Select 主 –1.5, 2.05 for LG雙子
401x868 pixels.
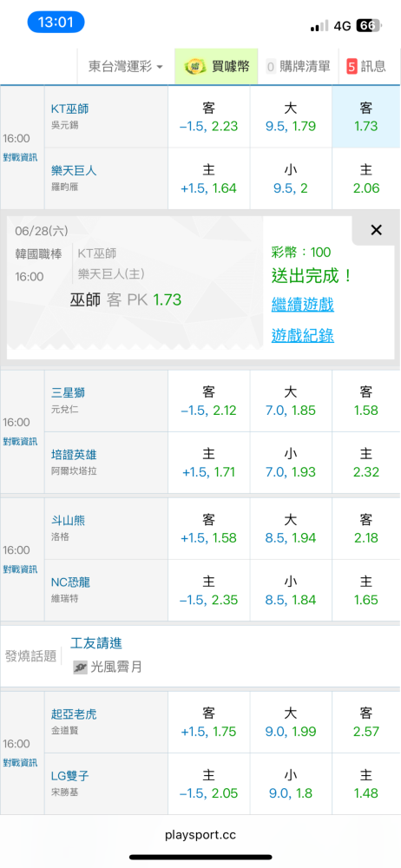209,784
